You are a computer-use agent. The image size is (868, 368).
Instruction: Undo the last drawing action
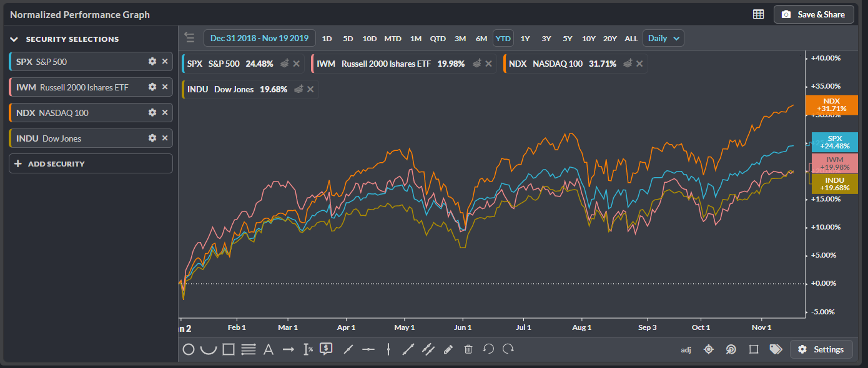(488, 349)
